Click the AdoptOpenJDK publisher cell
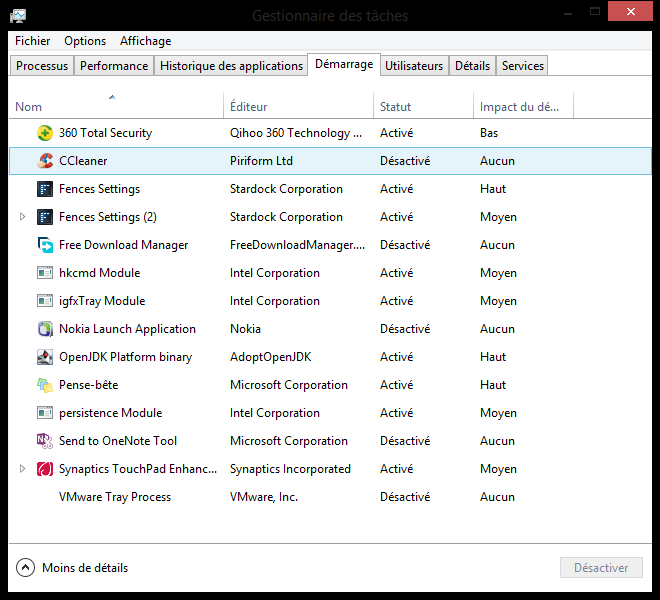The height and width of the screenshot is (600, 660). coord(270,357)
